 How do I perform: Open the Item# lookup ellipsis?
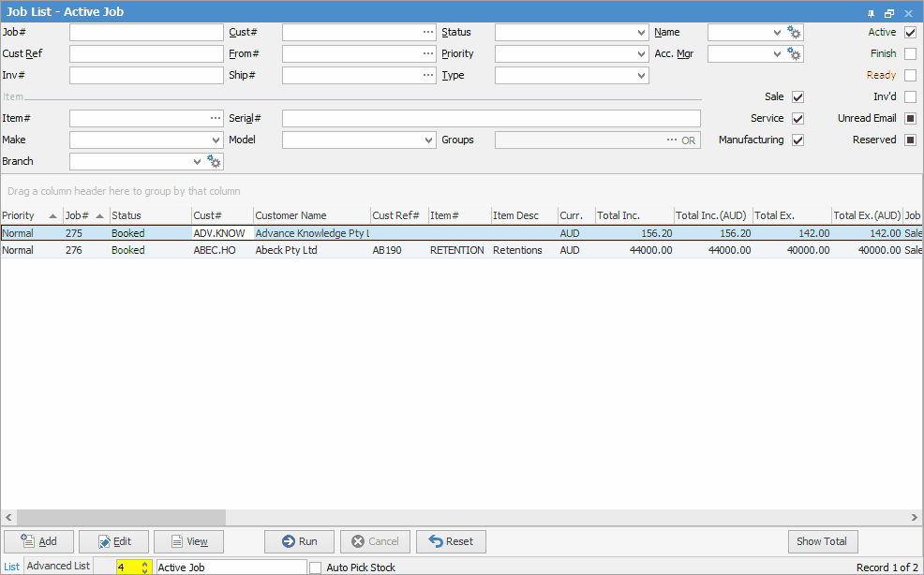click(x=216, y=119)
